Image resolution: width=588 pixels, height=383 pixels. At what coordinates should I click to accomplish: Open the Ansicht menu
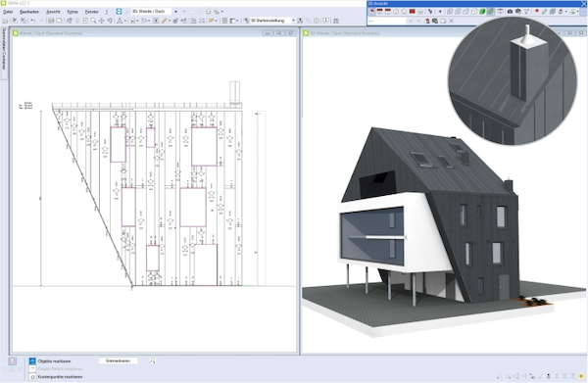click(x=53, y=12)
